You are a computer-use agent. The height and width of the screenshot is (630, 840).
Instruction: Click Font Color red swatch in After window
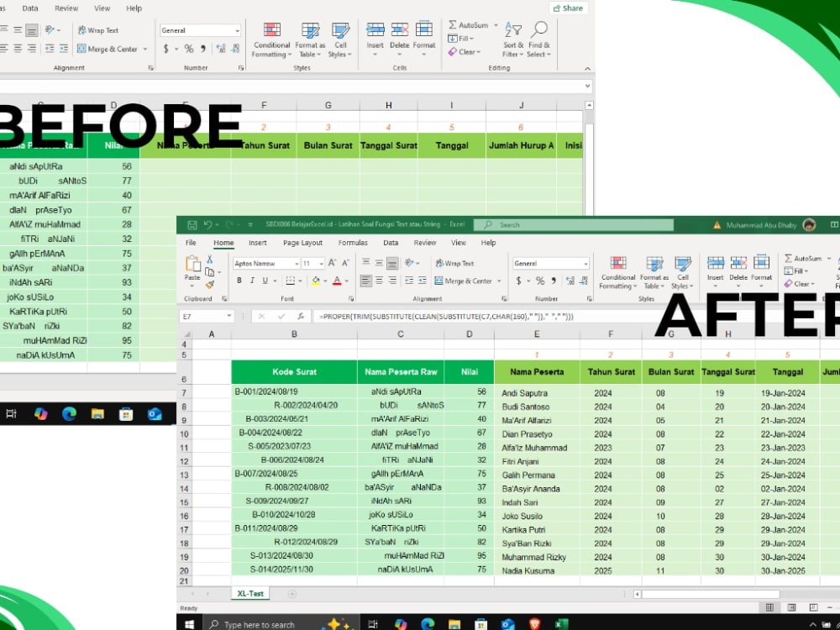pyautogui.click(x=337, y=281)
